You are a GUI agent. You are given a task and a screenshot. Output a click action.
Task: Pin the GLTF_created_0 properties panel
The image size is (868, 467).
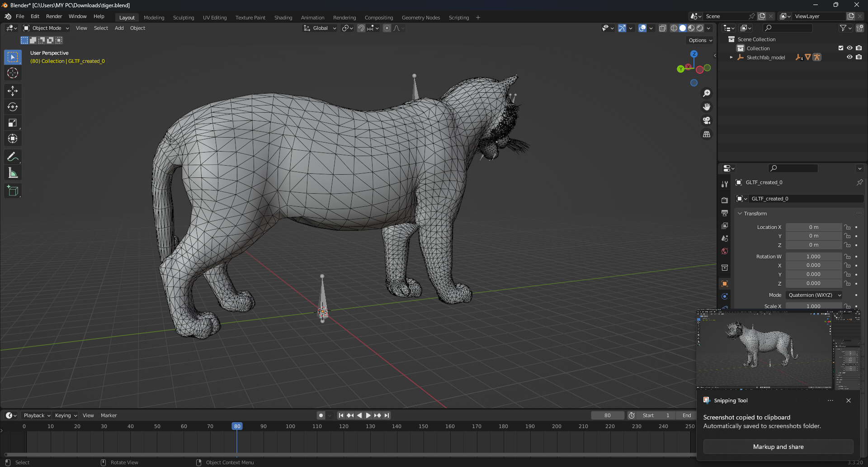coord(859,182)
